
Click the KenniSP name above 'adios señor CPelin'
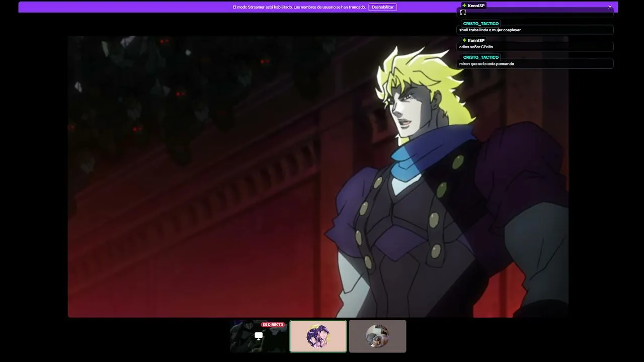476,40
